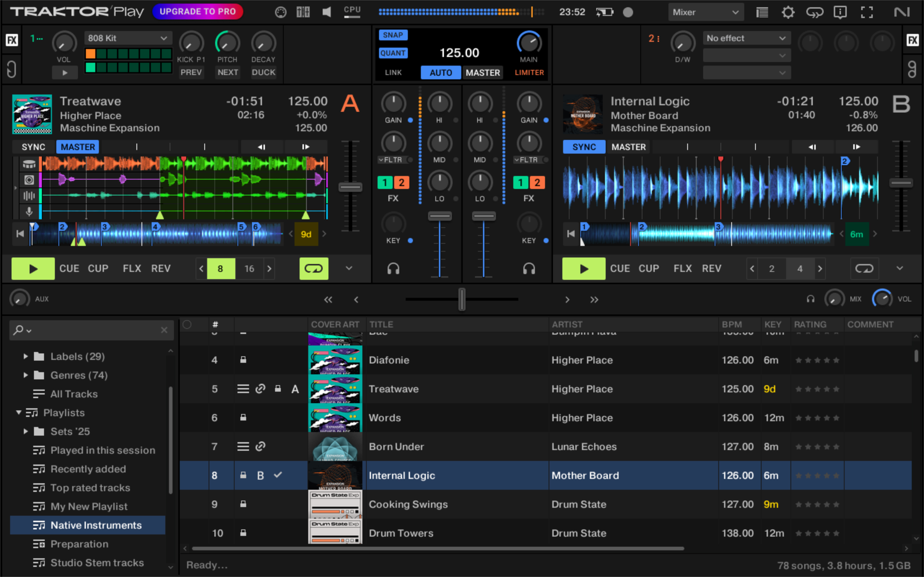The height and width of the screenshot is (577, 924).
Task: Enable SYNC on Deck A
Action: tap(33, 147)
